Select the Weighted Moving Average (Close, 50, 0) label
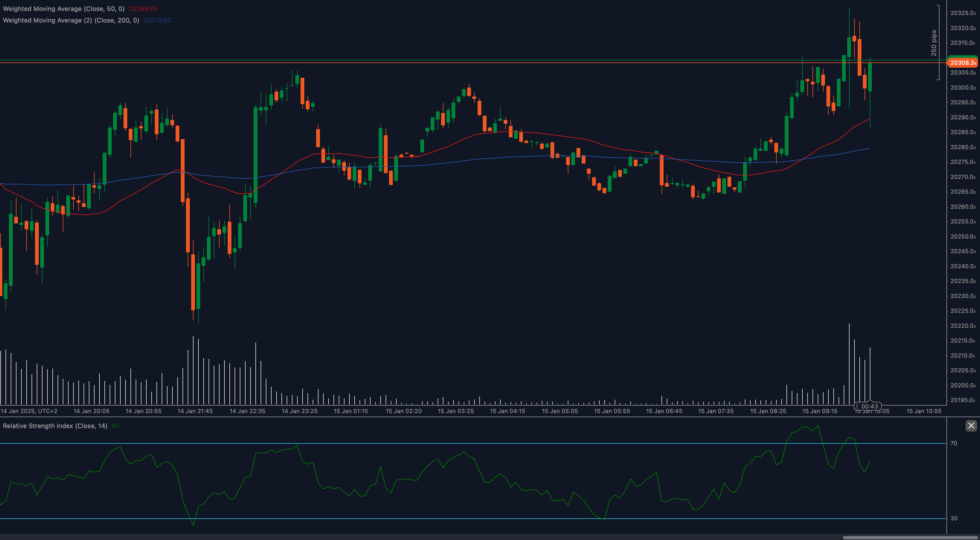This screenshot has height=540, width=980. click(64, 9)
